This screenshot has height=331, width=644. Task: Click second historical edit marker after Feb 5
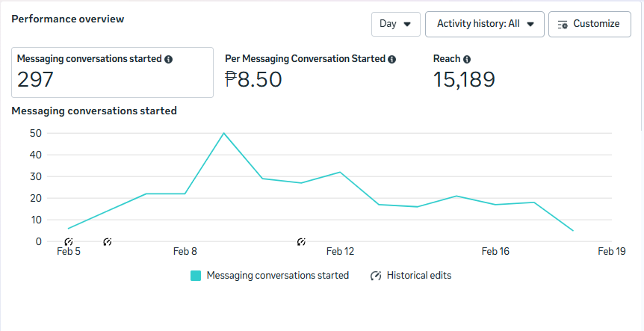click(x=108, y=242)
